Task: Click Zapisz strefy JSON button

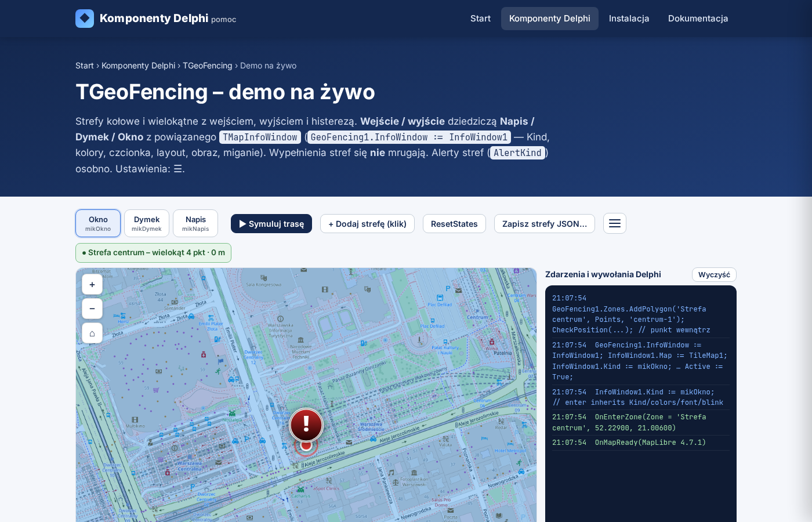Action: tap(545, 224)
